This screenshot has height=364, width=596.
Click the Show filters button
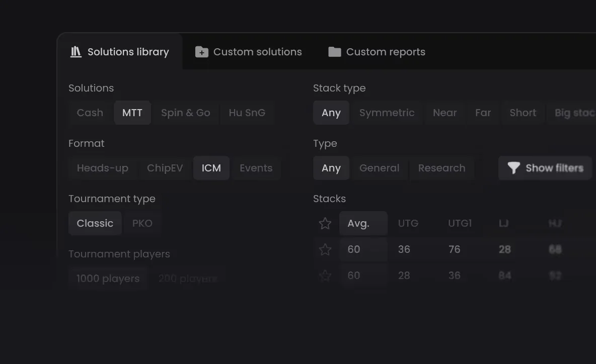click(545, 168)
